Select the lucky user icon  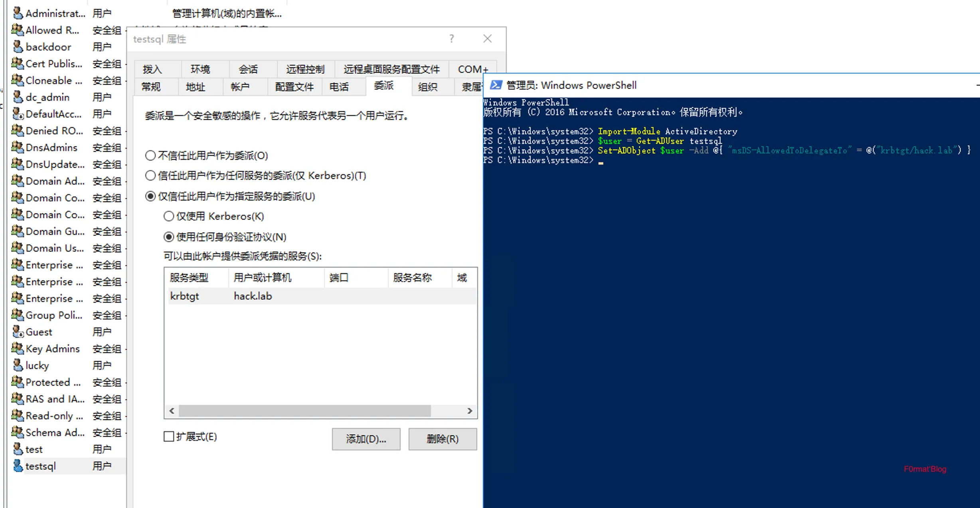pos(18,365)
